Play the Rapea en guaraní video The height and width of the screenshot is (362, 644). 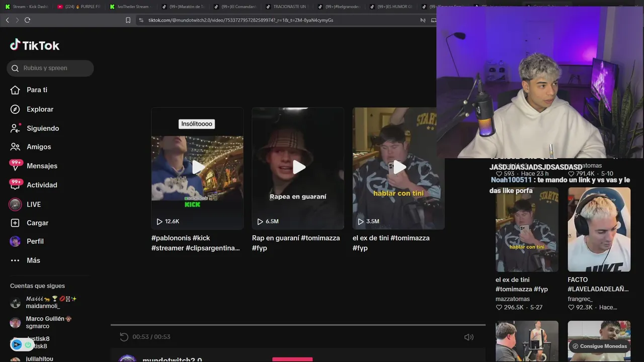298,168
